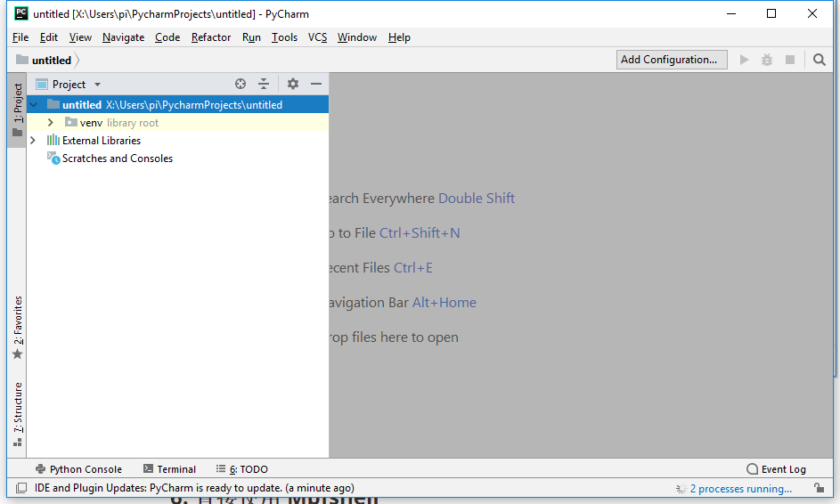Select Scratches and Consoles in the tree
The image size is (840, 504).
coord(117,159)
